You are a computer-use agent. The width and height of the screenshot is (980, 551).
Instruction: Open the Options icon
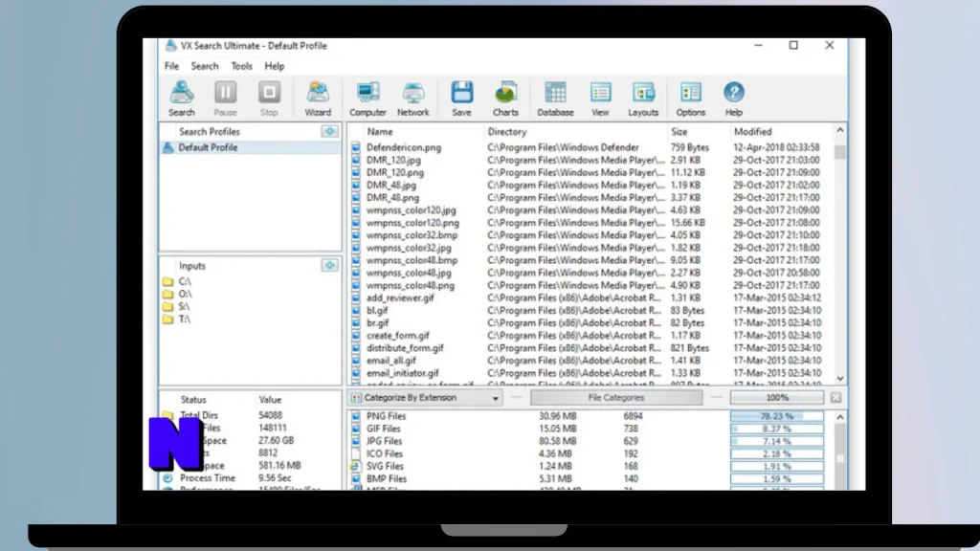click(x=690, y=99)
